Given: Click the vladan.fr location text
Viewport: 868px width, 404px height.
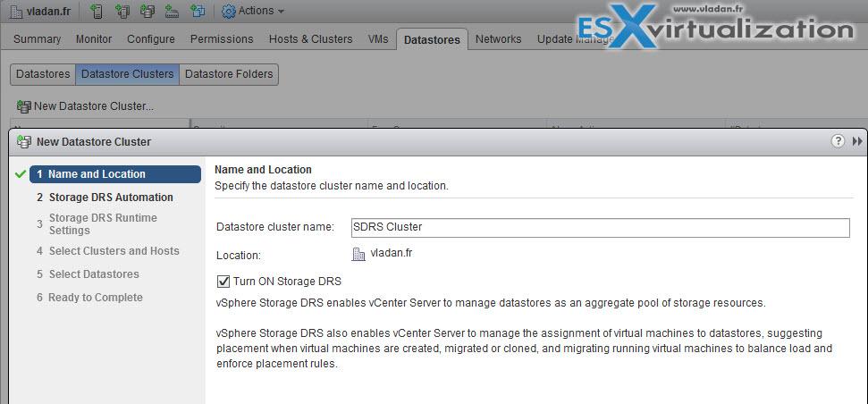Looking at the screenshot, I should 392,254.
